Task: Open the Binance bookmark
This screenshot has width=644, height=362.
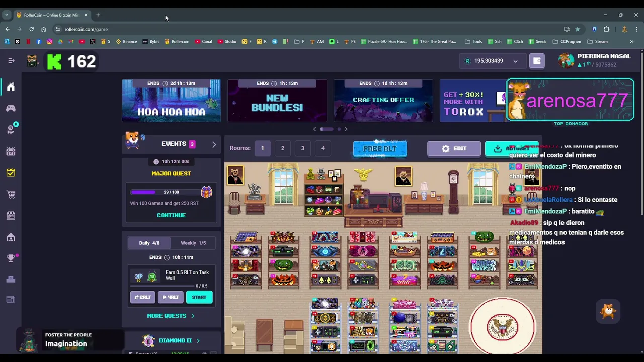Action: point(126,42)
